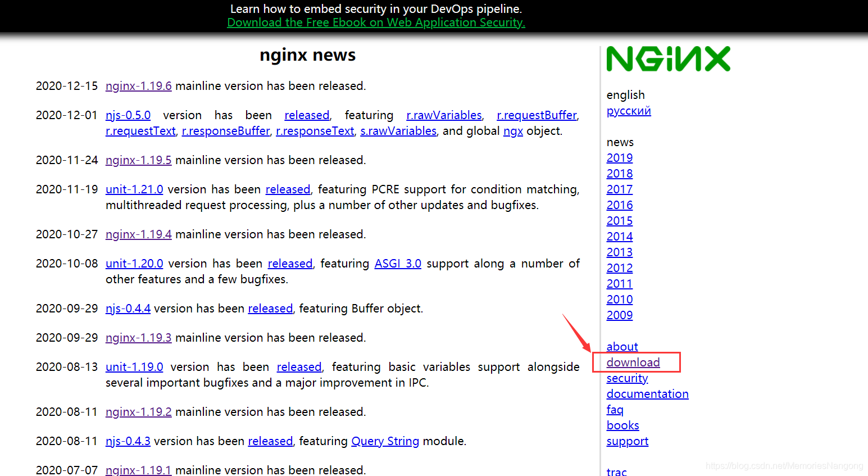Open the r.requestText link
The height and width of the screenshot is (476, 868).
pyautogui.click(x=140, y=131)
